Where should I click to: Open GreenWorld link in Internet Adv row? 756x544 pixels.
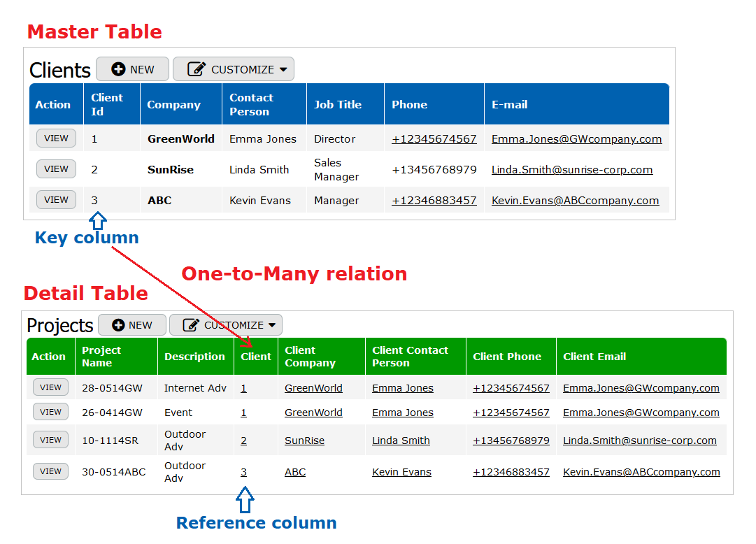click(x=313, y=388)
